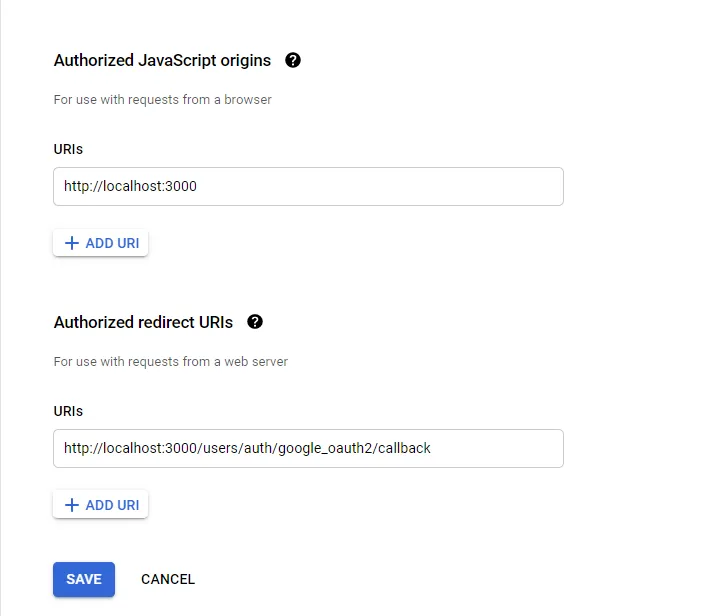Click the 'Authorized JavaScript origins' heading

tap(162, 60)
